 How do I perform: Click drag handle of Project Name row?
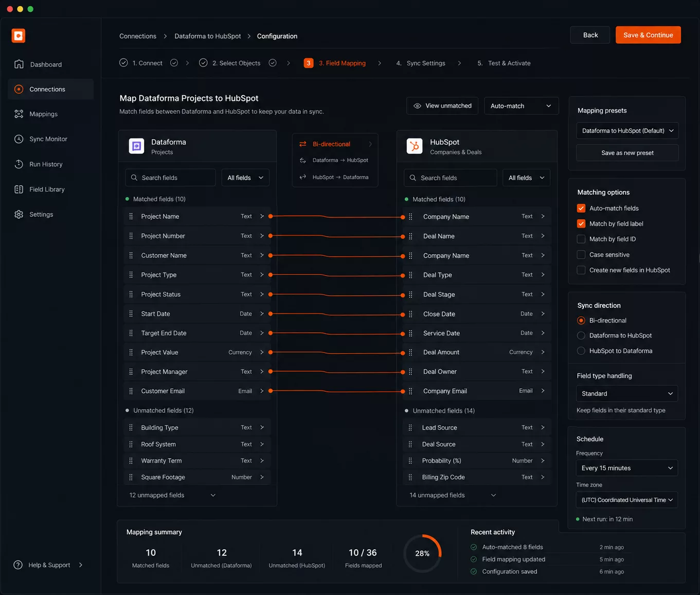click(x=131, y=216)
